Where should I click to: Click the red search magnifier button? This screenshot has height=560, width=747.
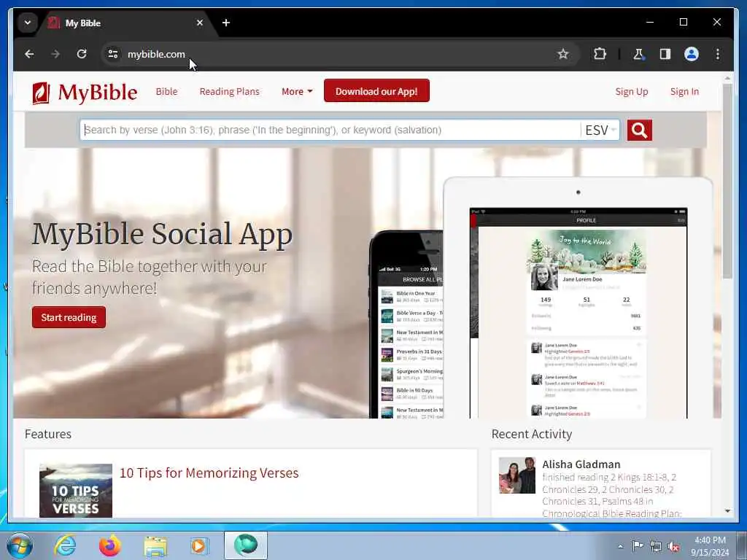(x=639, y=130)
